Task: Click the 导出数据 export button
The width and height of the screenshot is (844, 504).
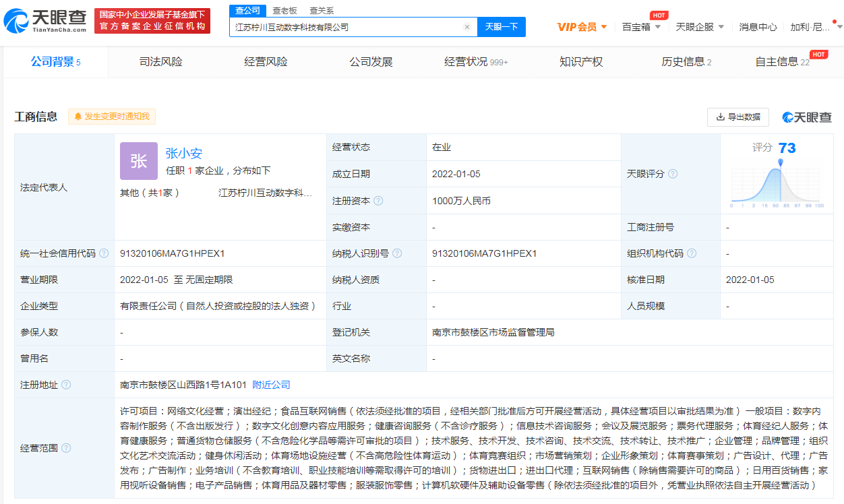Action: 738,117
